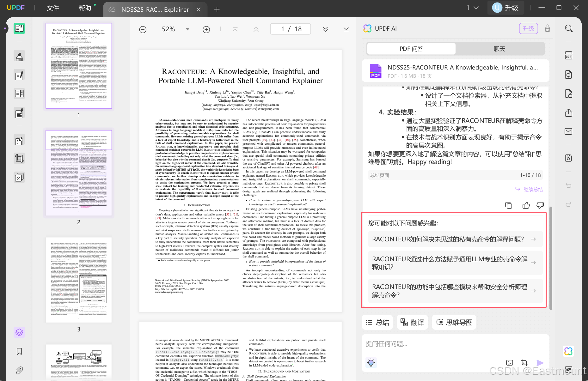Dislike the AI response with thumbs down

pyautogui.click(x=540, y=205)
